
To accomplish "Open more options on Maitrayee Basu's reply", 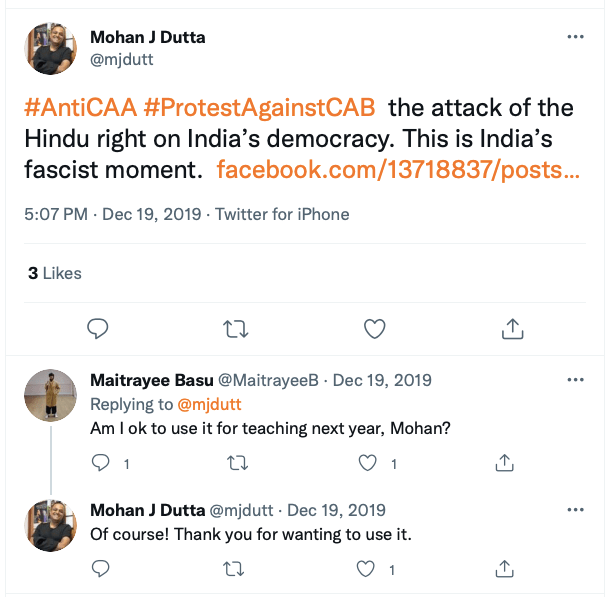I will (575, 380).
